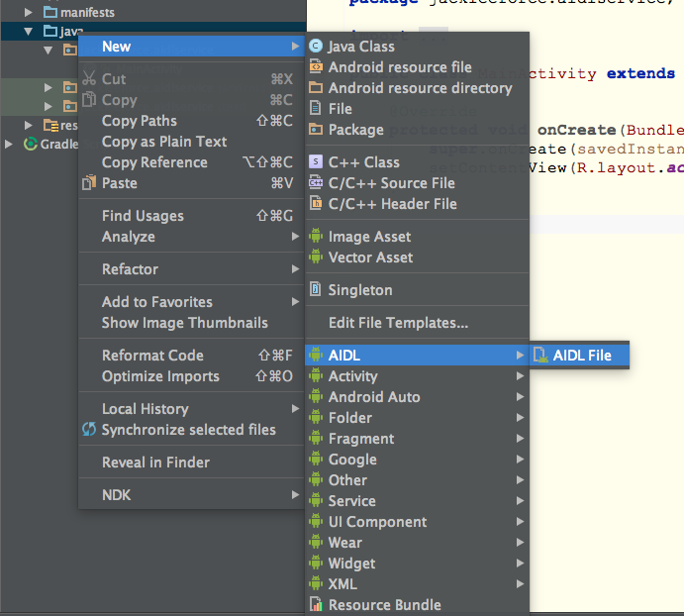Open the Activity submenu
Viewport: 684px width, 616px height.
[x=352, y=376]
